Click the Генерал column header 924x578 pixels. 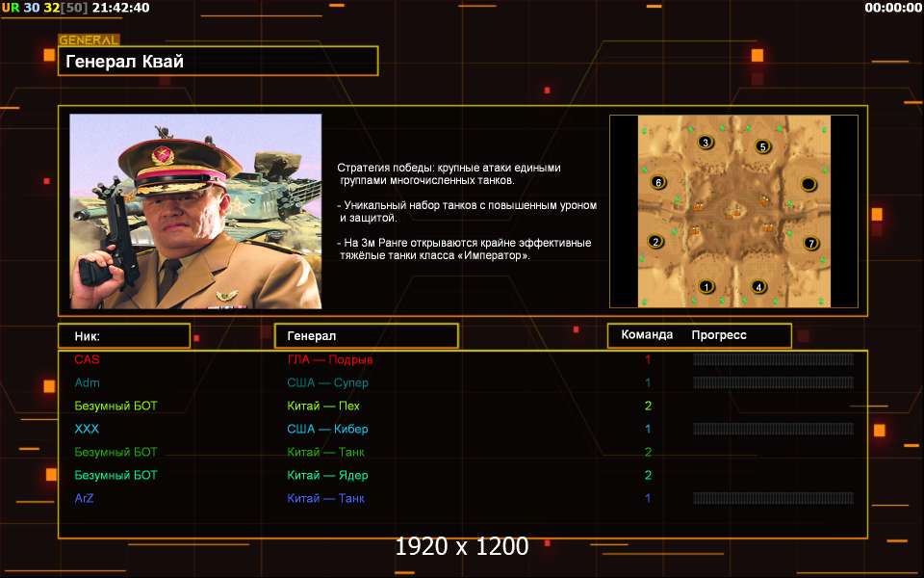point(366,336)
